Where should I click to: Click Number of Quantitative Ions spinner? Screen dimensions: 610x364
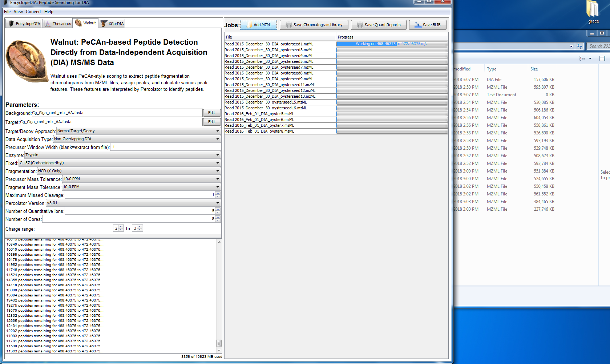pos(218,211)
